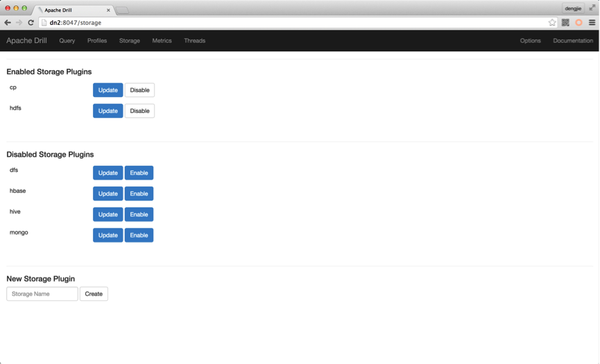Click the cp plugin name text
Screen dimensions: 600x364
13,87
